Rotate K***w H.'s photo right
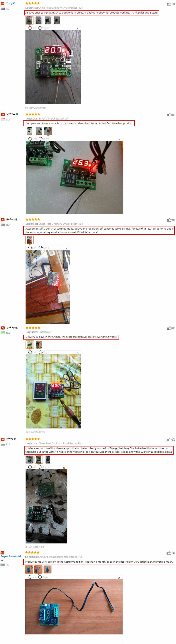 (x=44, y=139)
